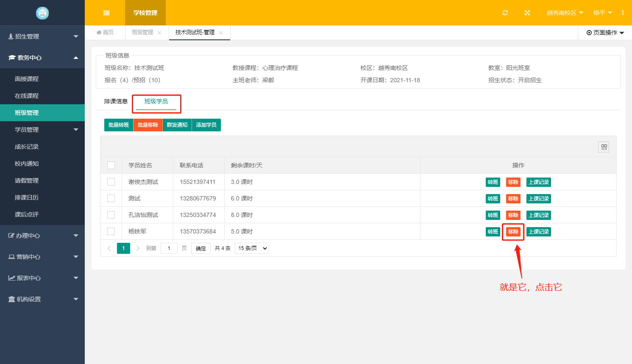Select the checkbox for 谢俊杰测试
Image resolution: width=632 pixels, height=364 pixels.
coord(111,182)
